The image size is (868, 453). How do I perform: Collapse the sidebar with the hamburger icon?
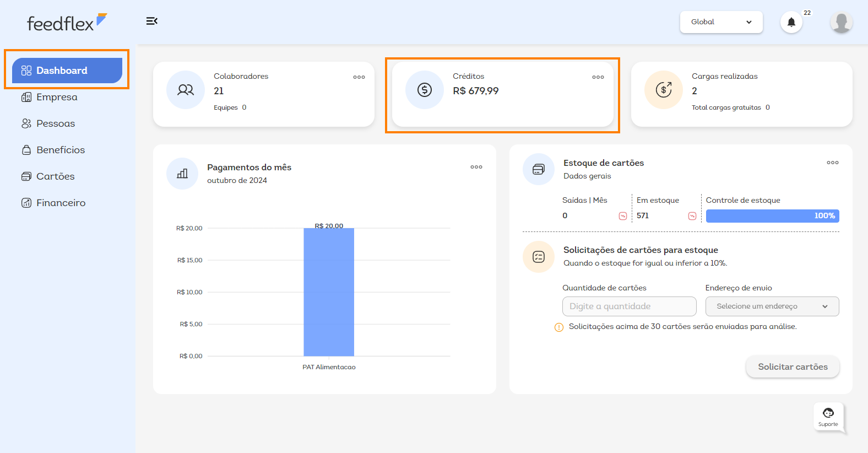tap(152, 21)
